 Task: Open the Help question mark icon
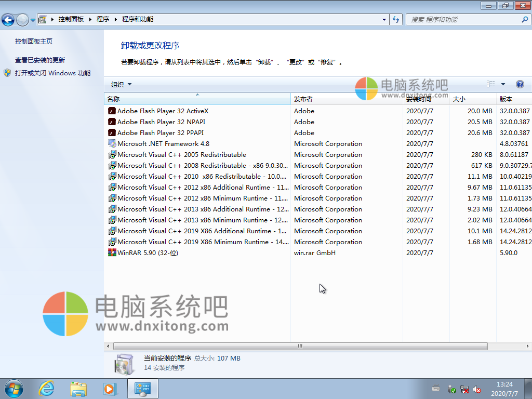(520, 84)
